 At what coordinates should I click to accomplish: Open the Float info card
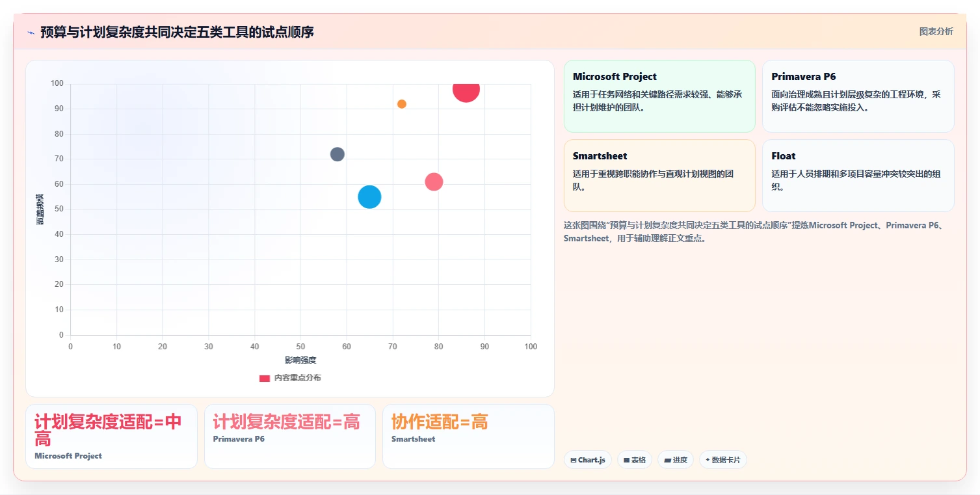click(858, 176)
